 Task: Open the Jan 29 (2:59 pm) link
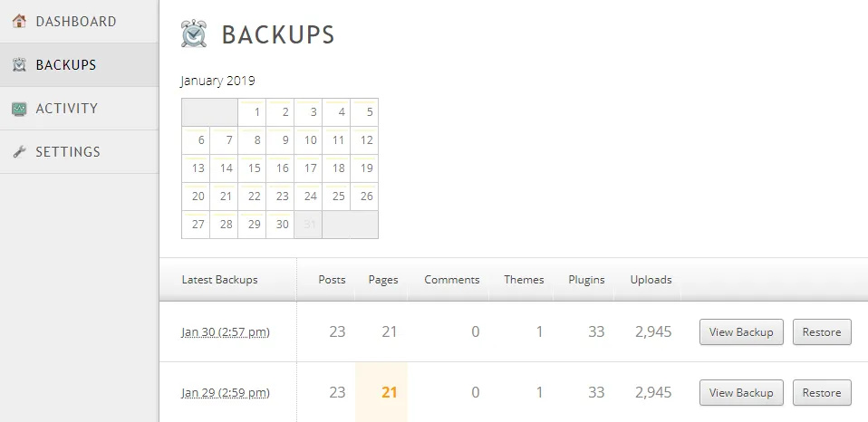tap(226, 393)
